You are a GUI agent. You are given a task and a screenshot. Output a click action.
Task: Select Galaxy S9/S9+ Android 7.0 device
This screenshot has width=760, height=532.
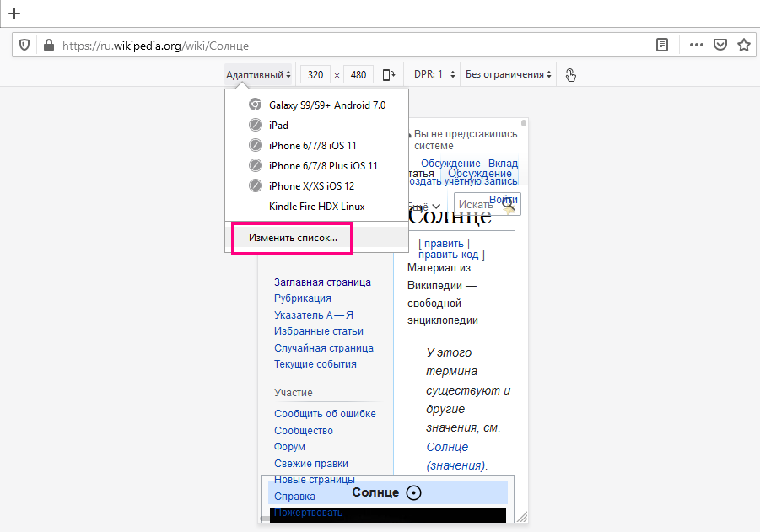(317, 105)
